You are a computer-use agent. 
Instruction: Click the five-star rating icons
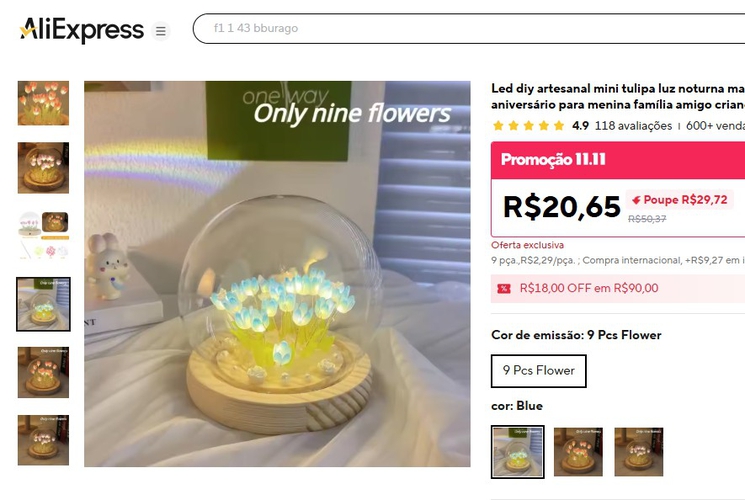pyautogui.click(x=528, y=126)
